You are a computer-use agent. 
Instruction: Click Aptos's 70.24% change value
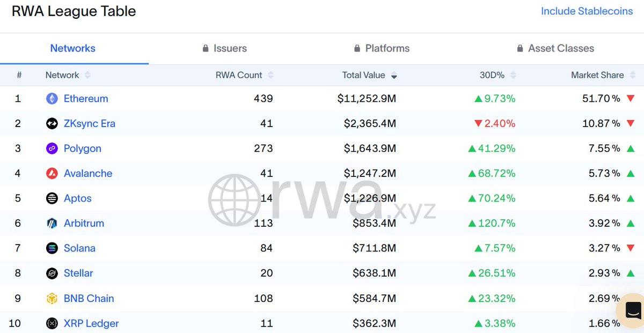496,198
